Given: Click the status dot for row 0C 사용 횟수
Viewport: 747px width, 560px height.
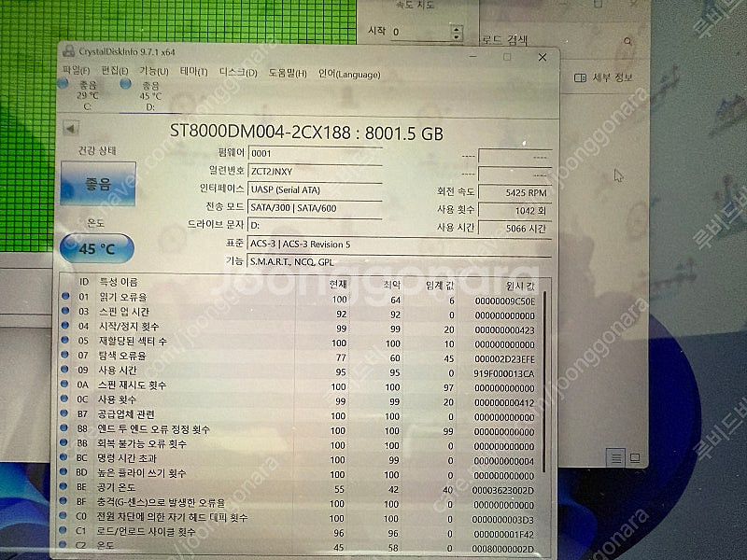Looking at the screenshot, I should coord(63,399).
